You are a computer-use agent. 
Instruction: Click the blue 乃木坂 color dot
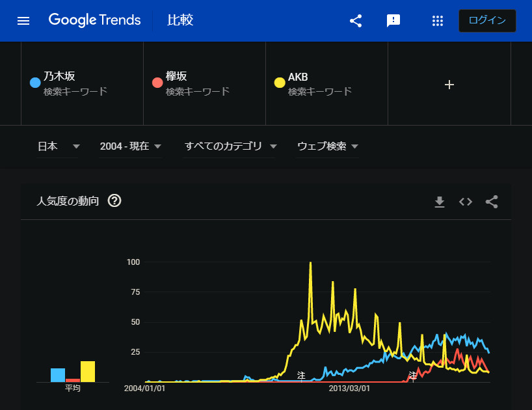35,83
